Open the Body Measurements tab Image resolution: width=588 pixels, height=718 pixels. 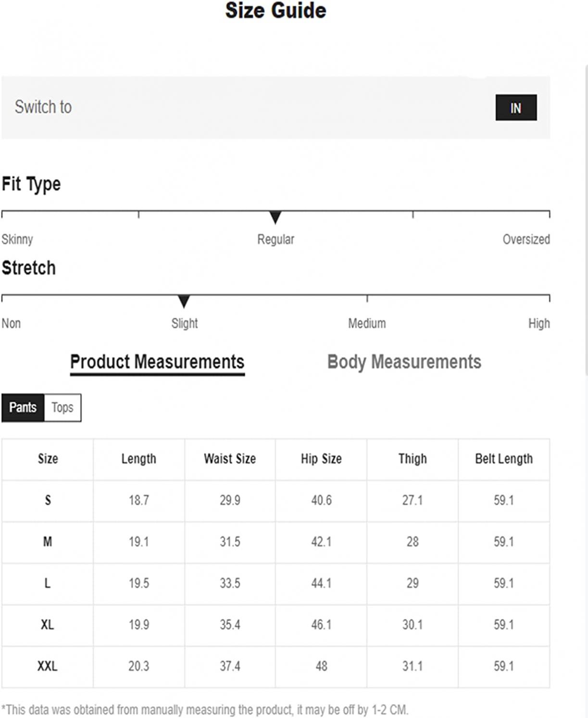coord(404,362)
